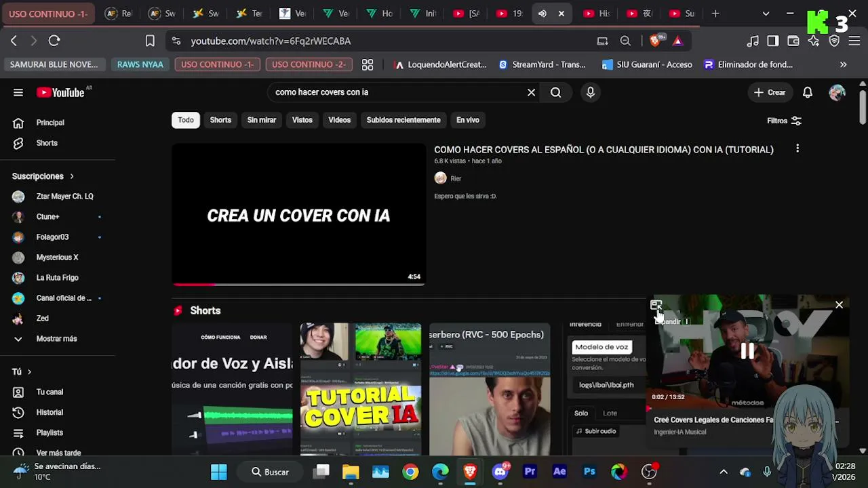Start voice search with the microphone
Screen dimensions: 868x488
(x=590, y=92)
